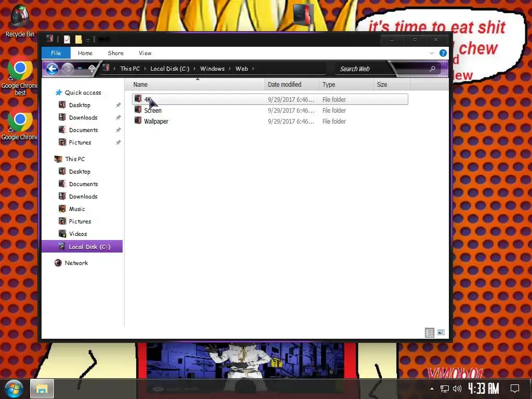
Task: Click the pin icon beside Quick access Pictures
Action: 118,142
